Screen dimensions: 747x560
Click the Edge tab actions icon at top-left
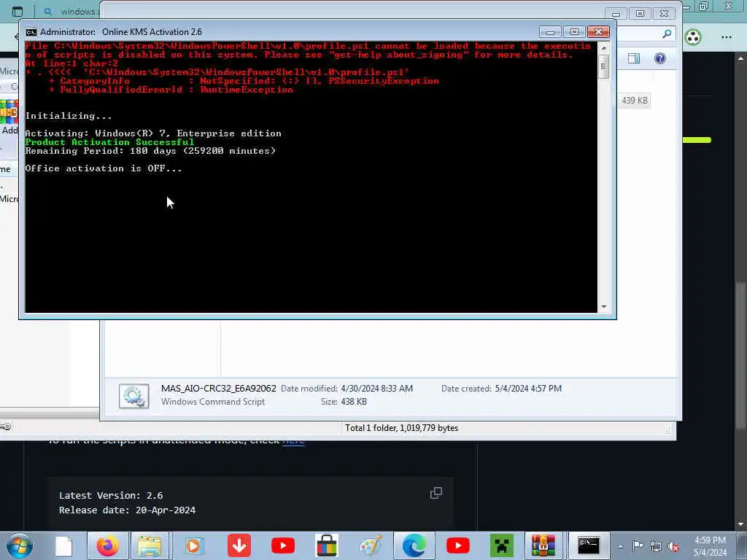pyautogui.click(x=18, y=12)
